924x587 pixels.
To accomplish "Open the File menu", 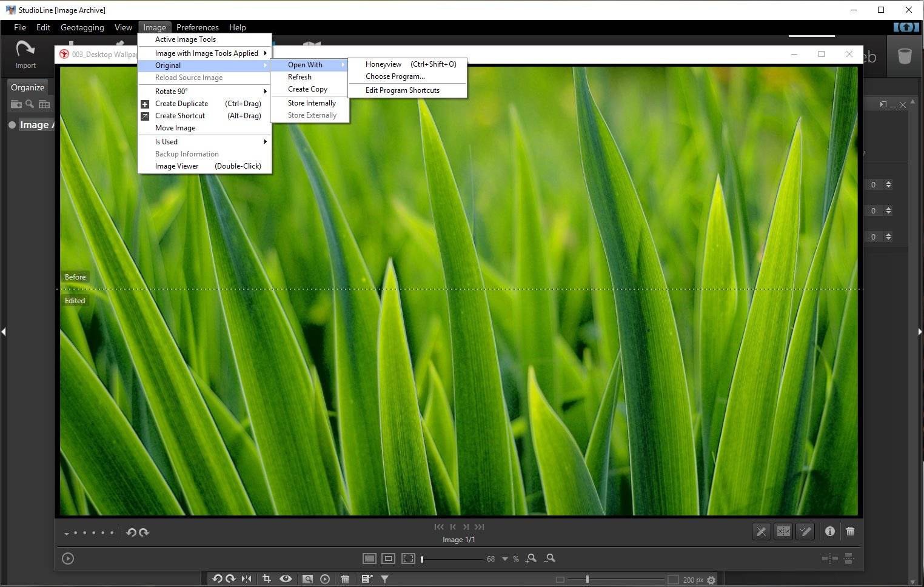I will pyautogui.click(x=20, y=27).
